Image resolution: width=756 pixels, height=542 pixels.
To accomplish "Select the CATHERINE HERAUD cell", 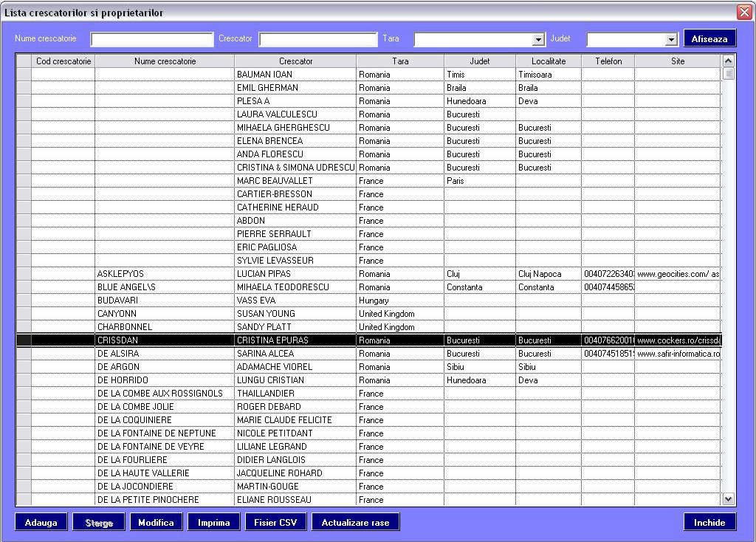I will pos(295,207).
